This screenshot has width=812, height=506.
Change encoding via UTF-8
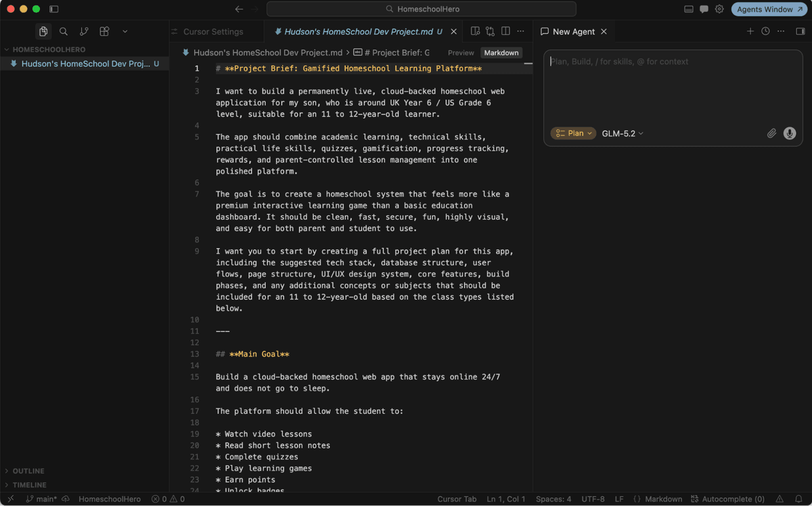click(593, 499)
